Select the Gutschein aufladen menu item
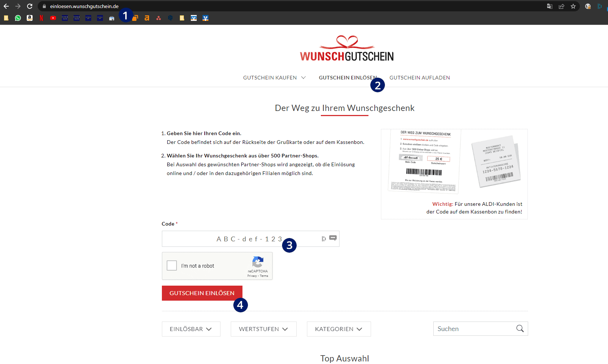Viewport: 608px width, 364px height. pos(420,78)
